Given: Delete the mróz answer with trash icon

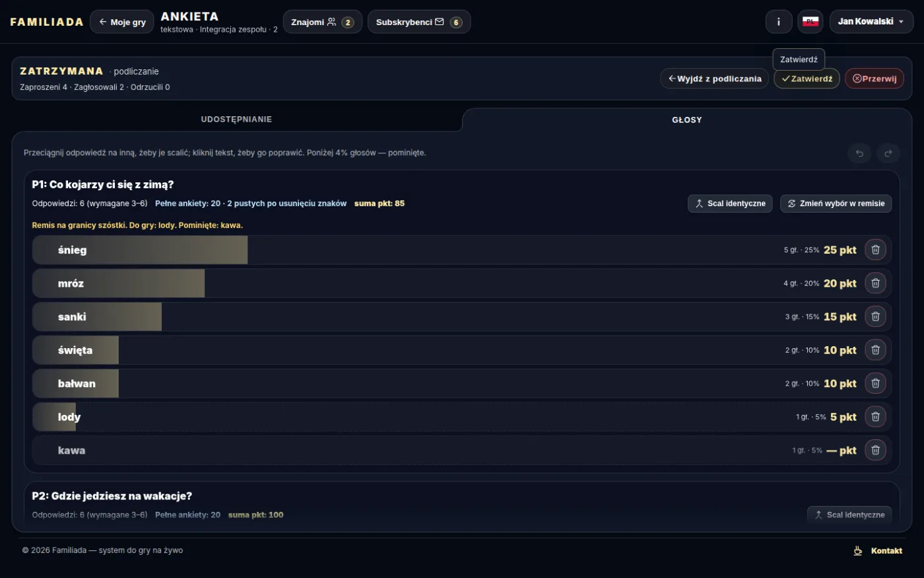Looking at the screenshot, I should 875,283.
